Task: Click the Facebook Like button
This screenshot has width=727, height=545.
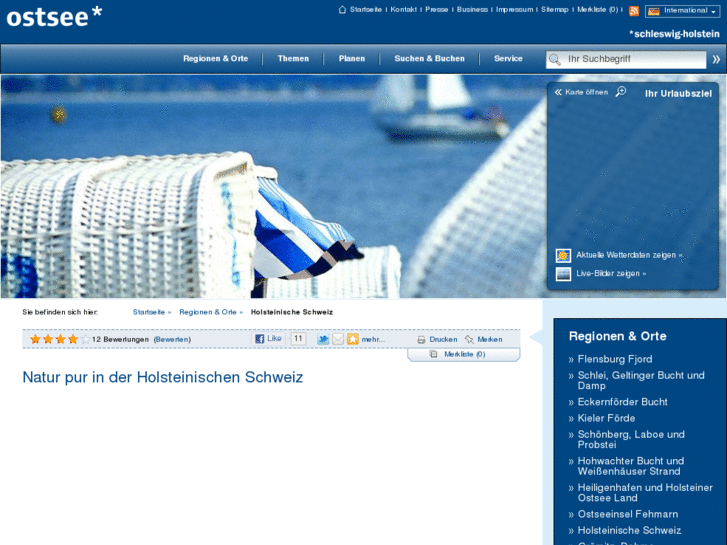Action: pyautogui.click(x=268, y=339)
